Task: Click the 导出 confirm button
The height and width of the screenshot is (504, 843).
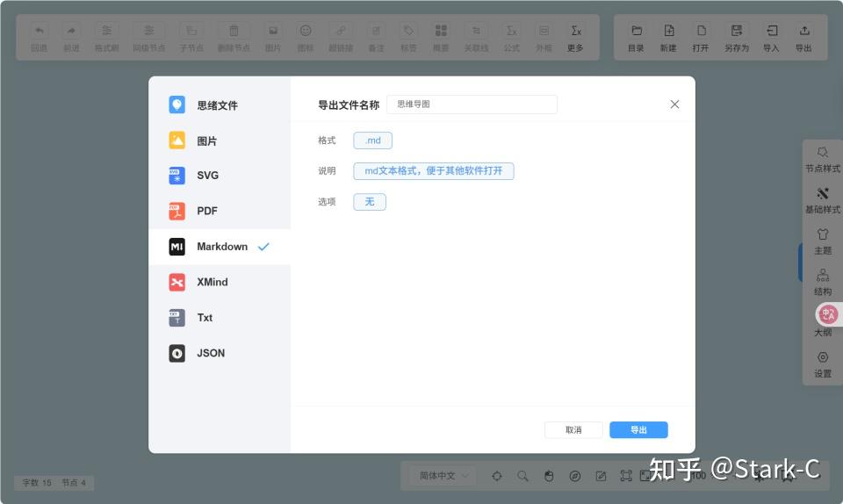Action: 638,430
